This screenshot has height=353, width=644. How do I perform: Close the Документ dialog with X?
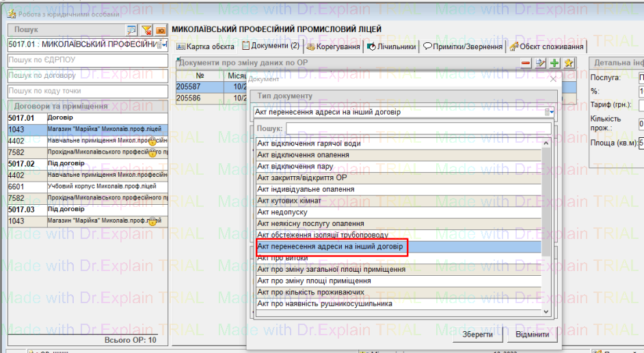point(554,79)
